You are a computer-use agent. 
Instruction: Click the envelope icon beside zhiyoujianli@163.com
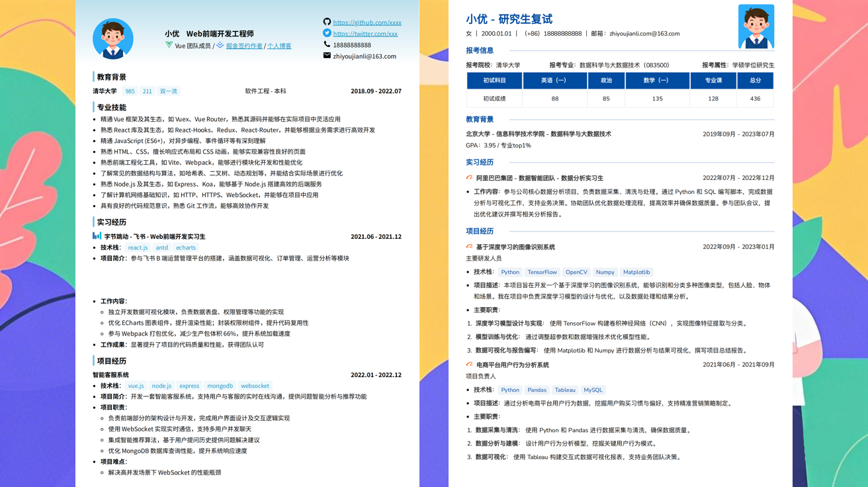pyautogui.click(x=327, y=56)
